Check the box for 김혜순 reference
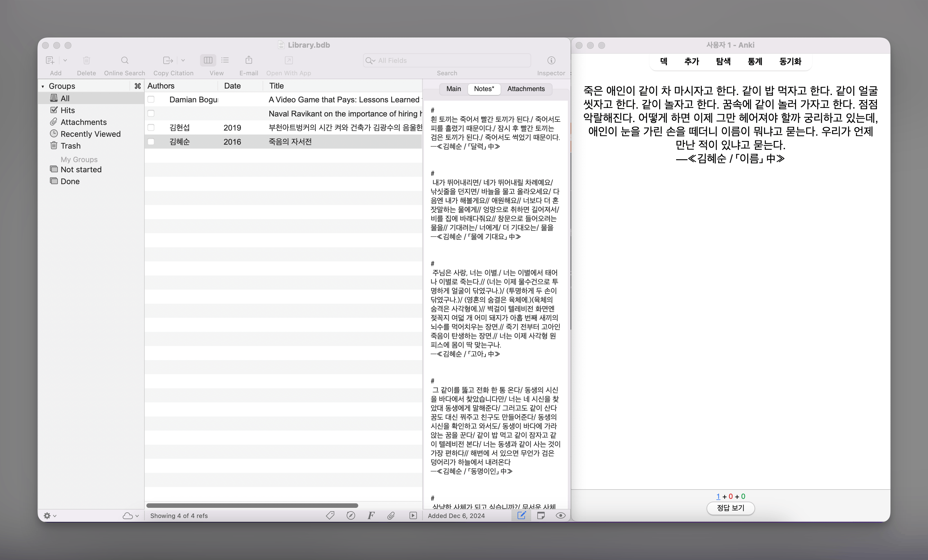The width and height of the screenshot is (928, 560). tap(151, 142)
